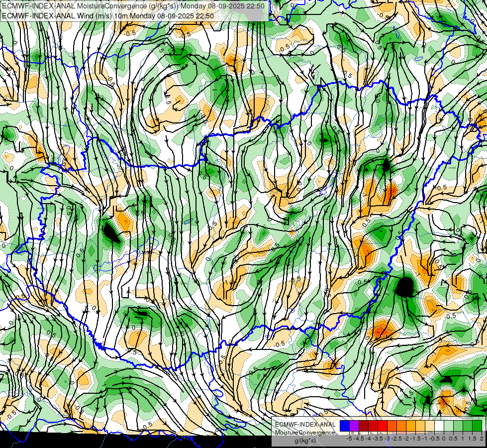This screenshot has width=487, height=448.
Task: Click the legend tick label -4.5
Action: tap(359, 439)
